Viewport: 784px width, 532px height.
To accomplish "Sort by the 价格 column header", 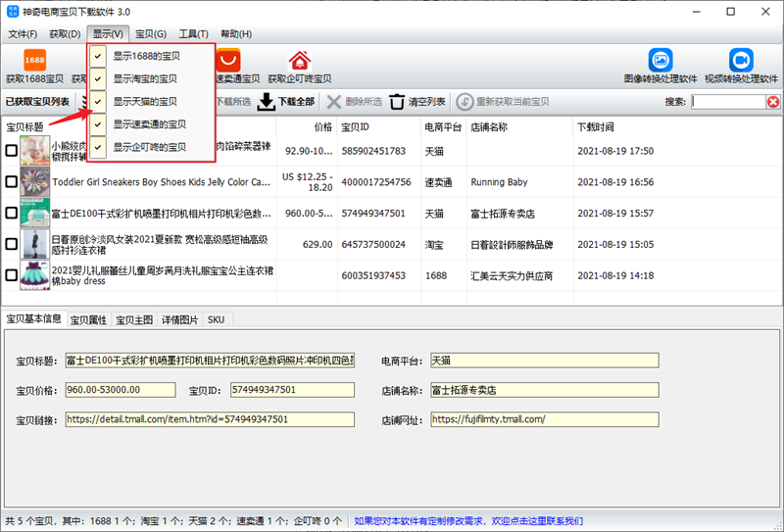I will 307,127.
